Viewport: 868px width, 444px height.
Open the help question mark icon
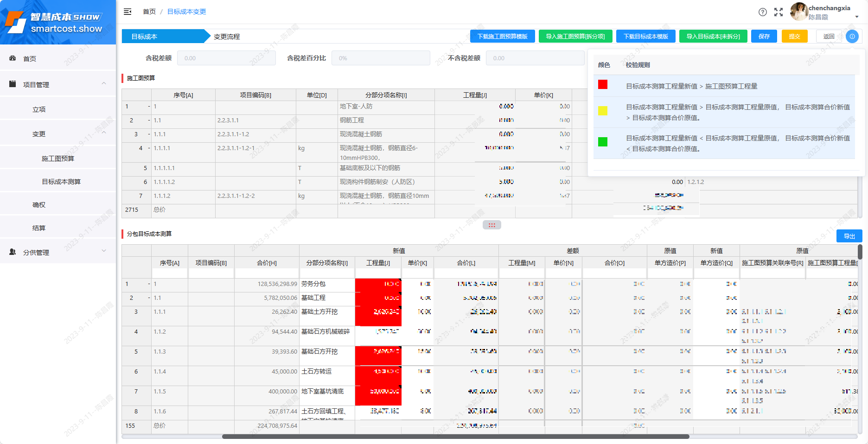(763, 12)
